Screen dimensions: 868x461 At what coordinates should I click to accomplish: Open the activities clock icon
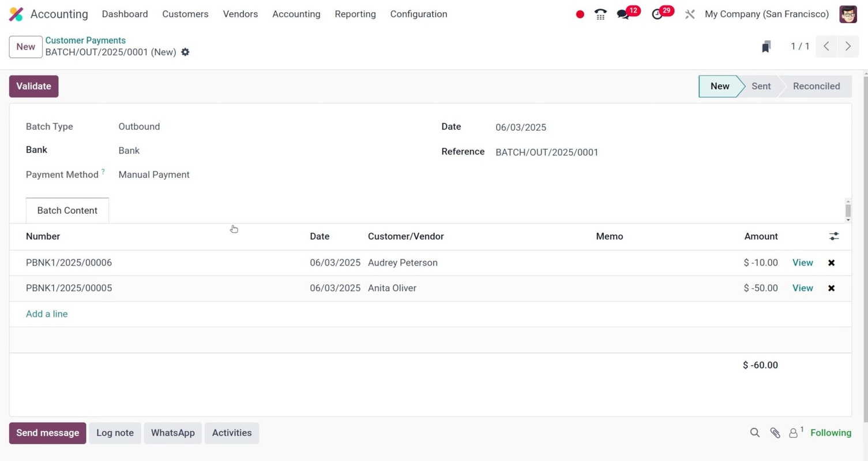[657, 14]
